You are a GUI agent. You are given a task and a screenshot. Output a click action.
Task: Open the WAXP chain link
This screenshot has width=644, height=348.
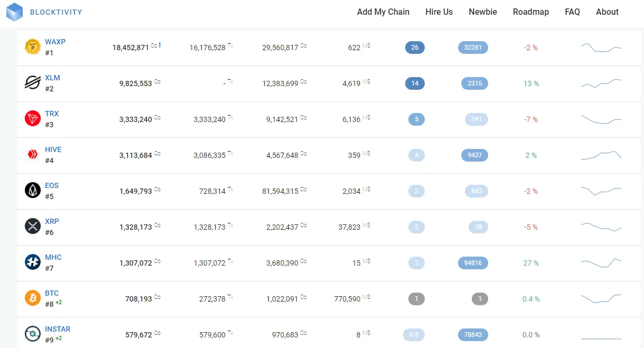55,42
